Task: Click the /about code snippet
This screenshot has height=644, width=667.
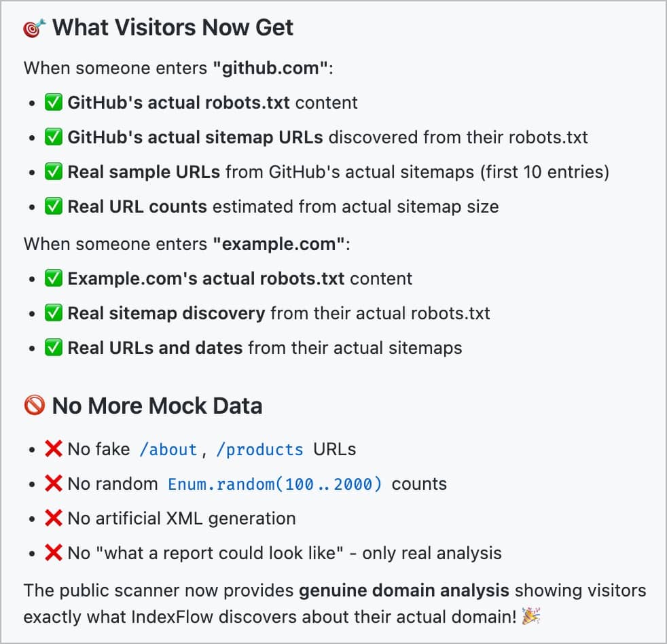Action: 168,450
